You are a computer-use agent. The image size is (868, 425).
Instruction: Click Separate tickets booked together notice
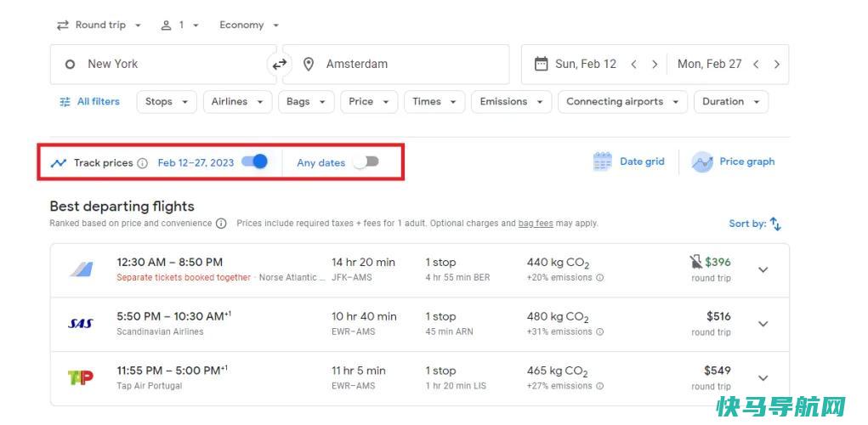click(184, 278)
